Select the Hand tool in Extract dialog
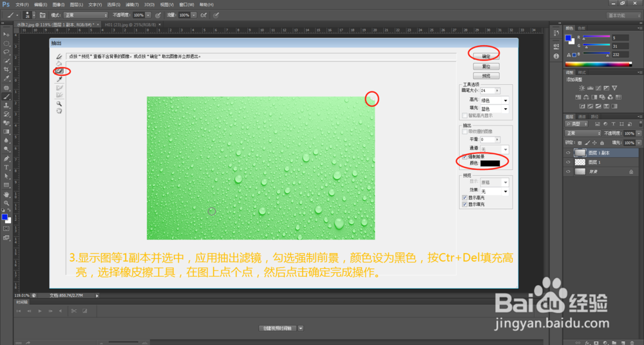This screenshot has width=644, height=345. coord(59,111)
